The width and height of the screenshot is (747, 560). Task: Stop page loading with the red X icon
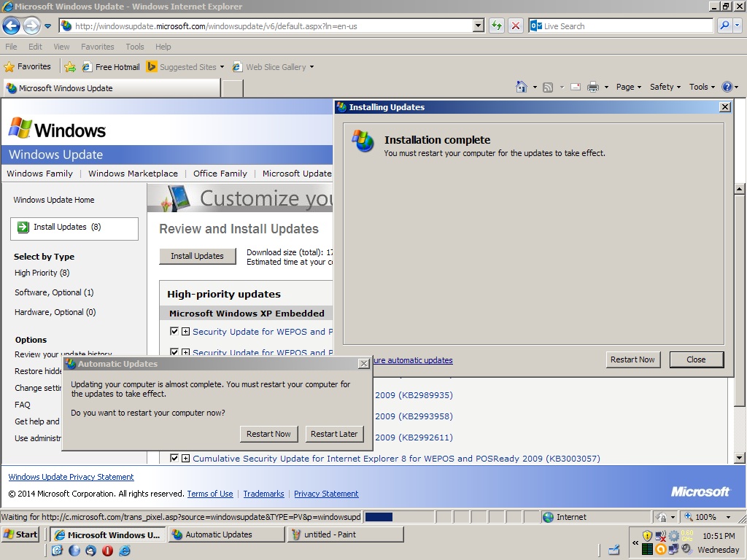(516, 26)
